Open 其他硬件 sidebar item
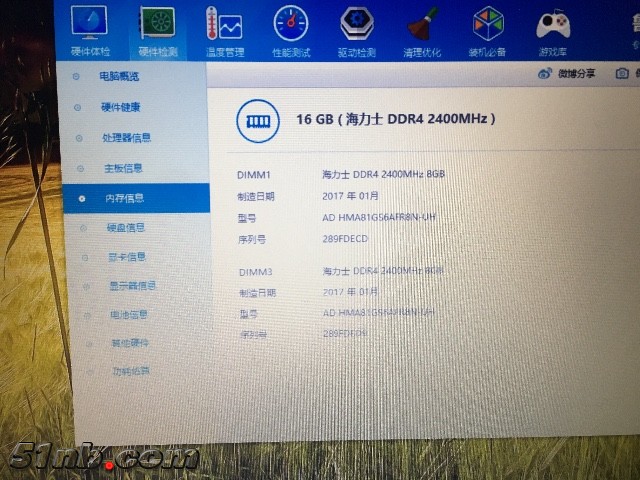This screenshot has width=640, height=480. (130, 343)
